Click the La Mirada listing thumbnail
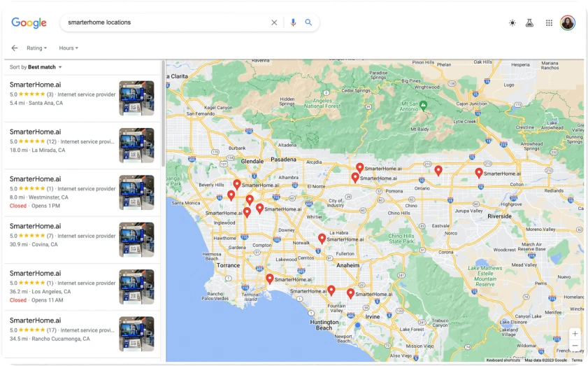Screen dimensions: 588x366 tap(136, 145)
